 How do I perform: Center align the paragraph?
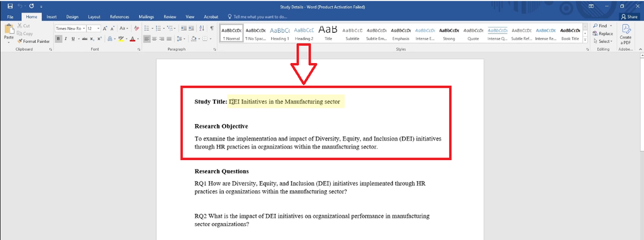click(155, 38)
